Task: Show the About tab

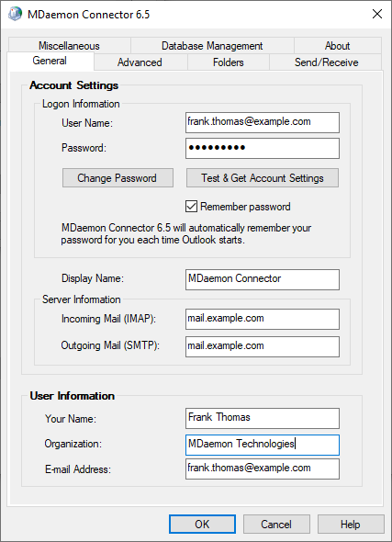Action: click(x=338, y=46)
